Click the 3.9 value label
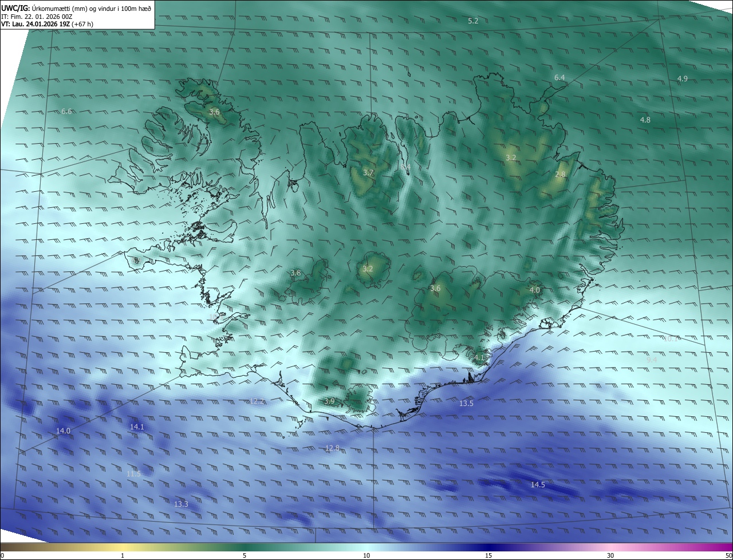733x560 pixels. tap(329, 401)
